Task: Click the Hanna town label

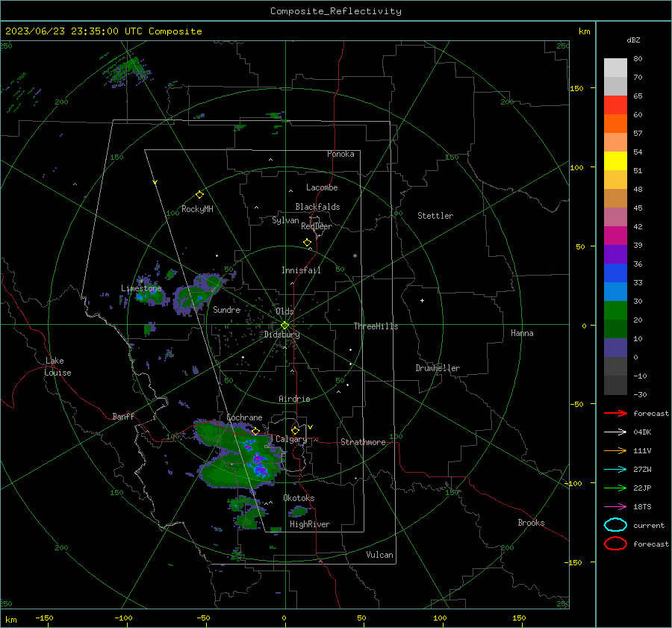Action: pos(522,333)
